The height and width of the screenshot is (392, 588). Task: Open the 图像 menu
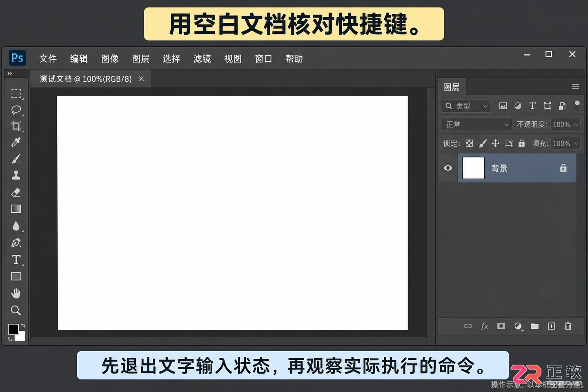[x=110, y=59]
